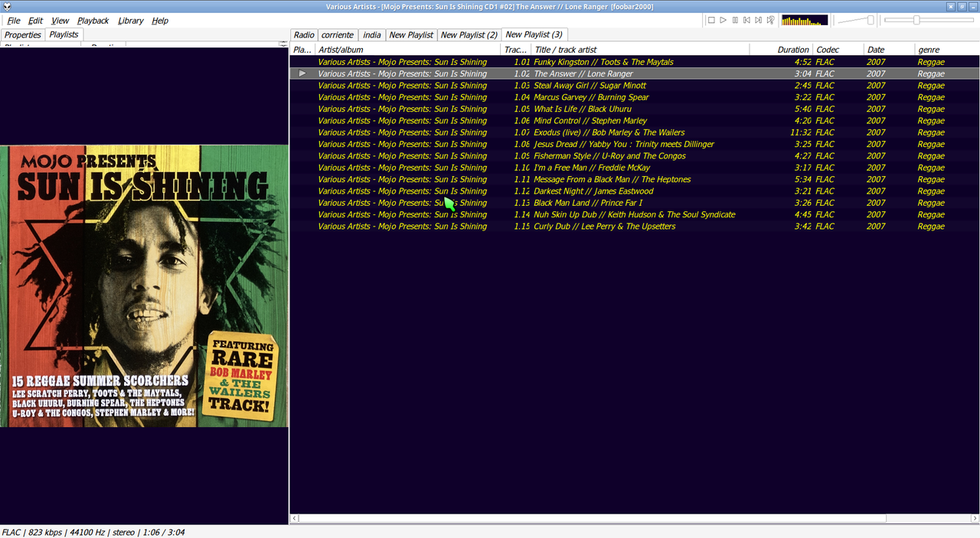This screenshot has height=538, width=980.
Task: Click the 11:32 duration value
Action: click(800, 132)
